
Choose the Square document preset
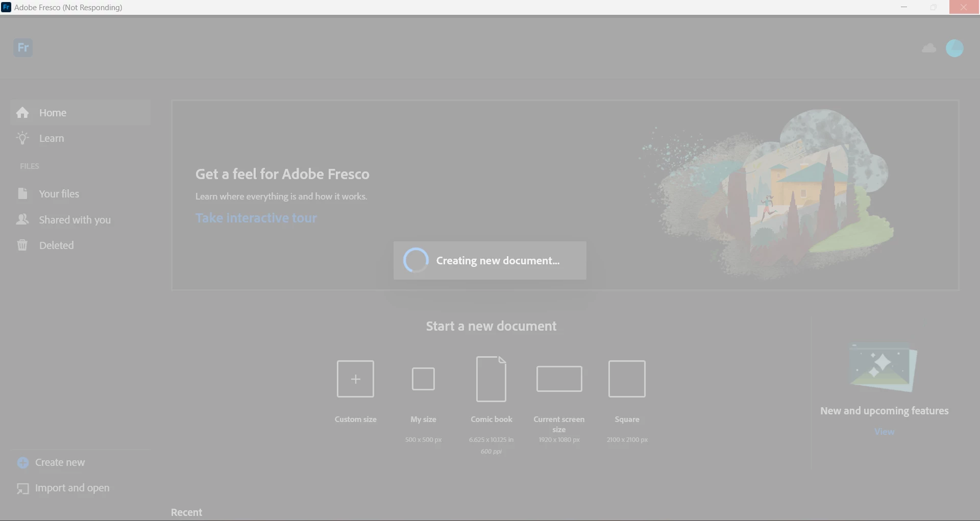coord(627,379)
